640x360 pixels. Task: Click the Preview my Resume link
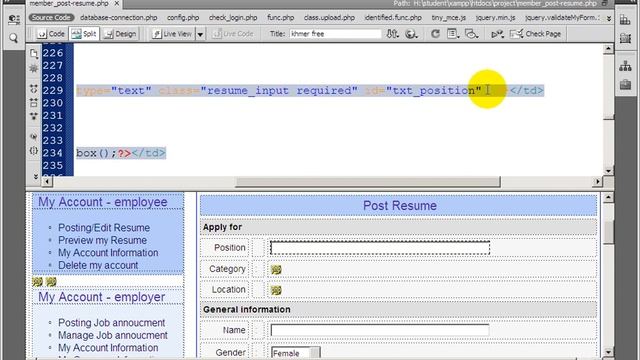pos(102,240)
